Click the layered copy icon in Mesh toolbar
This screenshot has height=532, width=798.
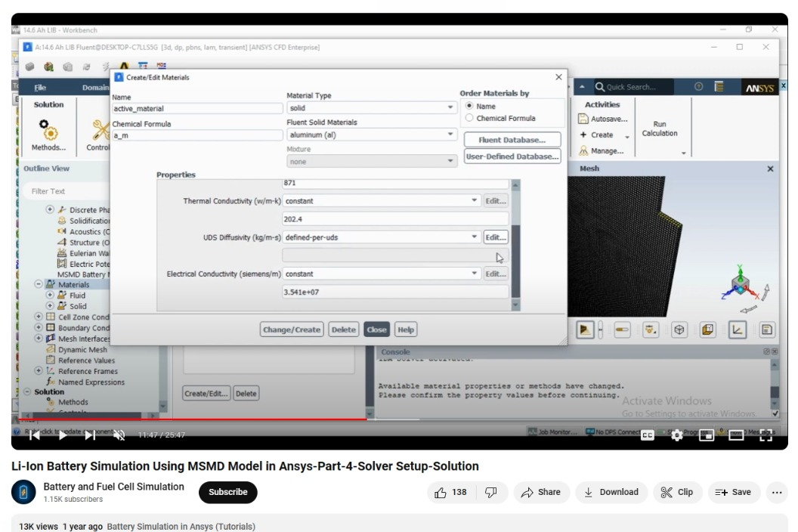[707, 330]
